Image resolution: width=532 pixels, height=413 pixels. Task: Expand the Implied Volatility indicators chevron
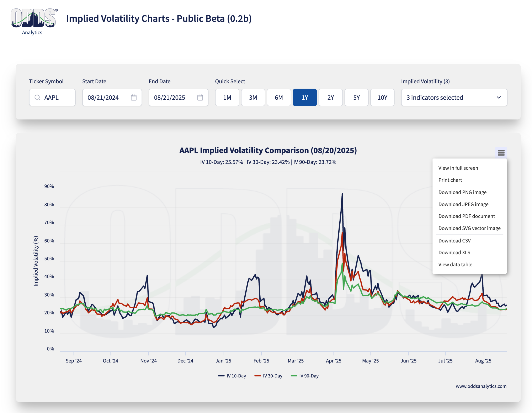[x=499, y=98]
